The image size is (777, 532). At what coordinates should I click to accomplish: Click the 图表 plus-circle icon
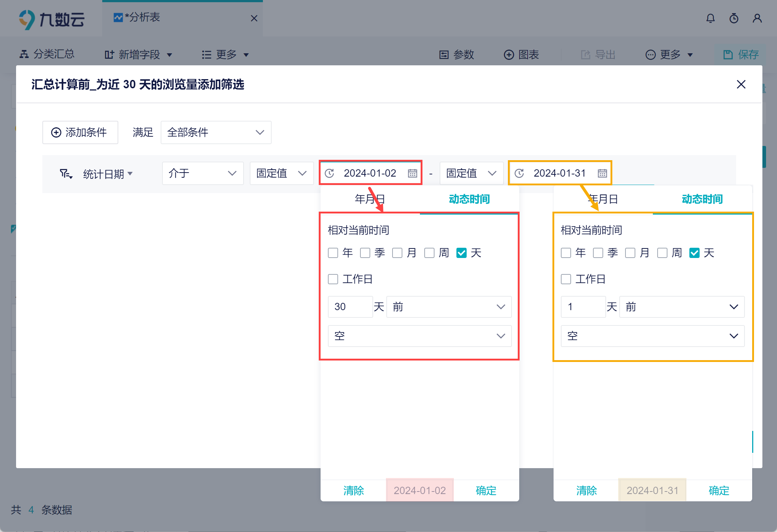point(509,55)
